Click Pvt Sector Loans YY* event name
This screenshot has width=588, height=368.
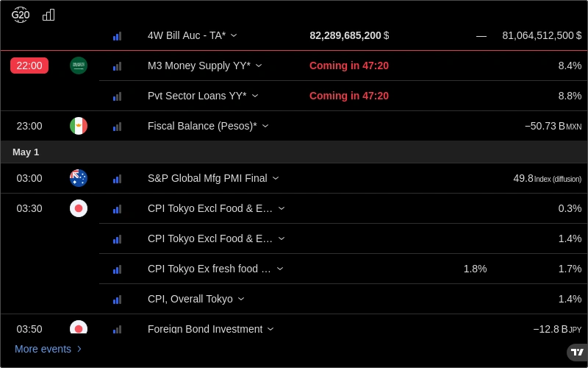(197, 96)
